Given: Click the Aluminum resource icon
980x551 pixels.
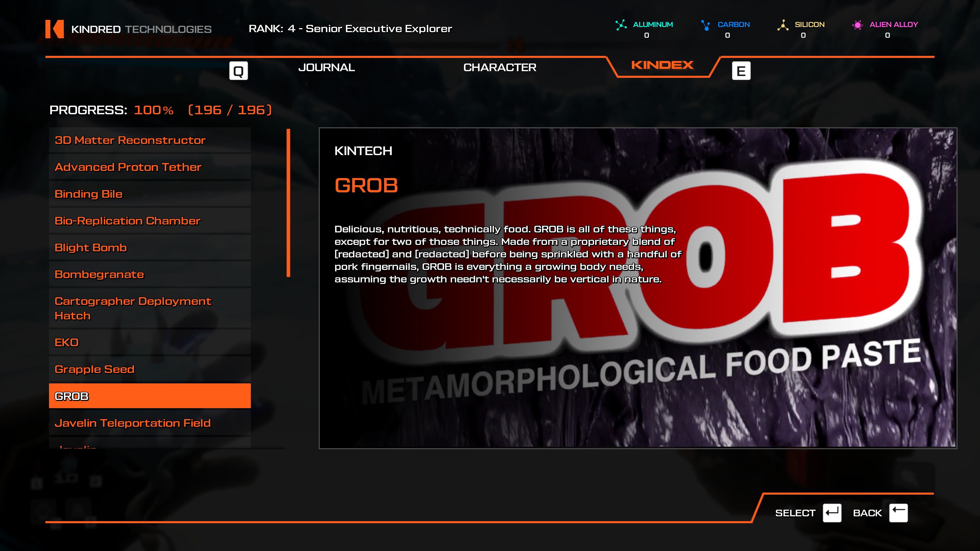Looking at the screenshot, I should point(621,25).
